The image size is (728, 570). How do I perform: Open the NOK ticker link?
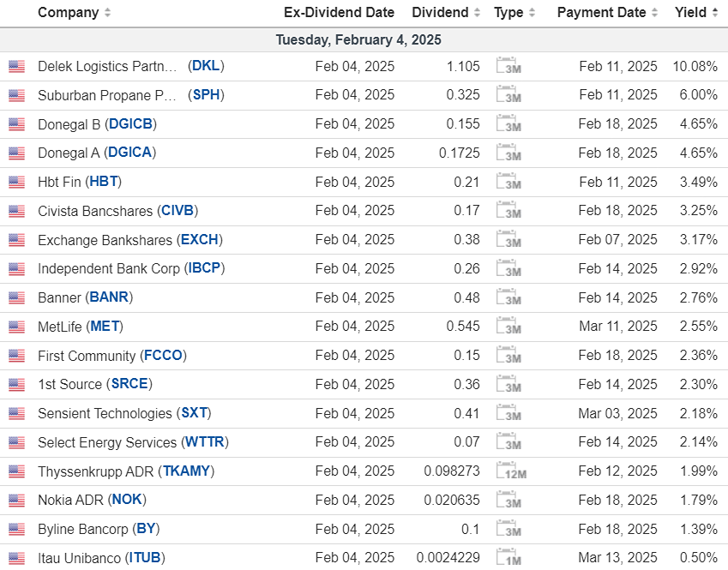[x=127, y=500]
